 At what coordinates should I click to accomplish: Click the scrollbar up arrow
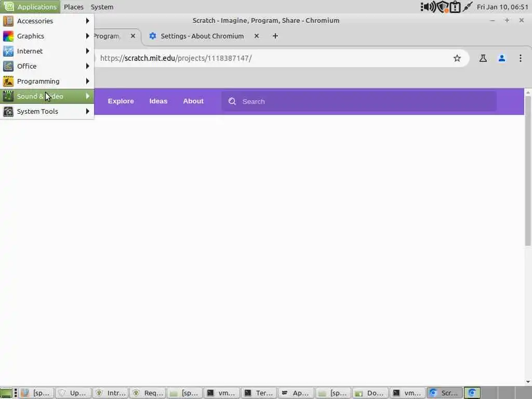click(x=528, y=92)
